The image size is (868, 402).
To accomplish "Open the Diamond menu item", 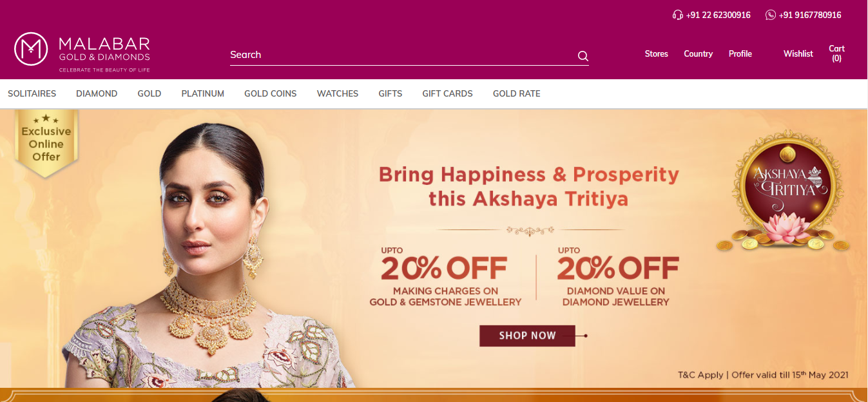I will tap(97, 93).
